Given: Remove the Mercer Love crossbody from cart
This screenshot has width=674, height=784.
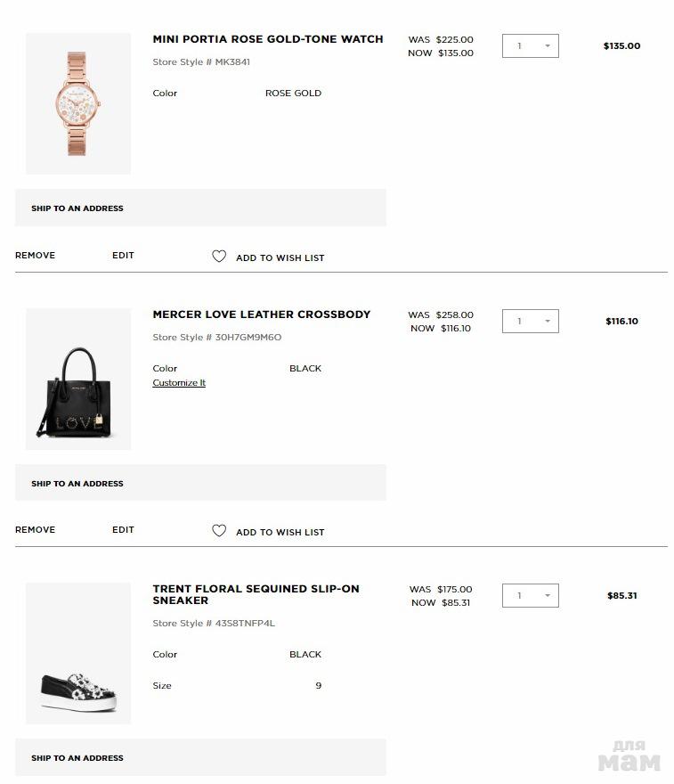Looking at the screenshot, I should pyautogui.click(x=36, y=530).
